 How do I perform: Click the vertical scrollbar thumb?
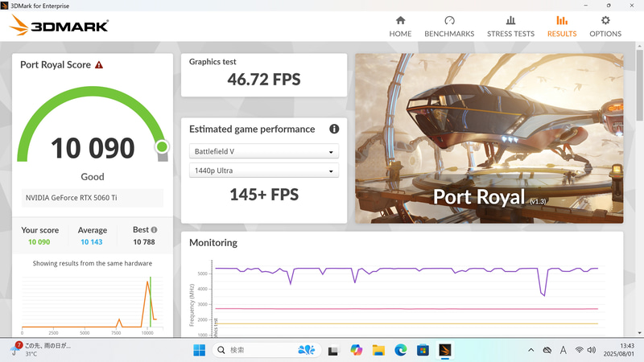pos(639,84)
